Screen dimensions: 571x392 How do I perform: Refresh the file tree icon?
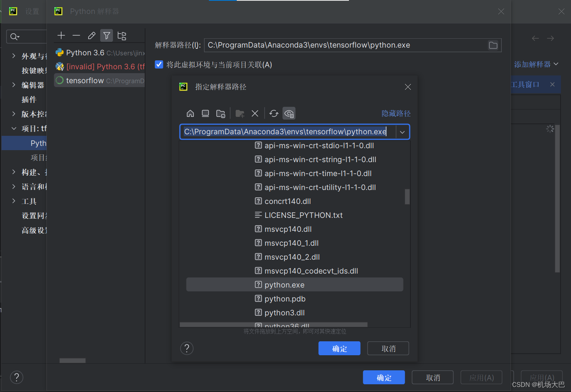point(274,113)
